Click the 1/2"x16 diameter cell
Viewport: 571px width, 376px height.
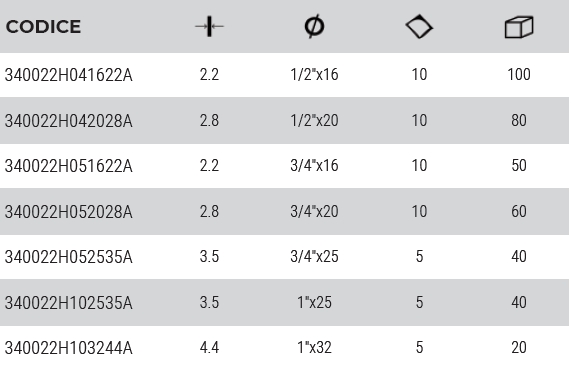point(314,75)
